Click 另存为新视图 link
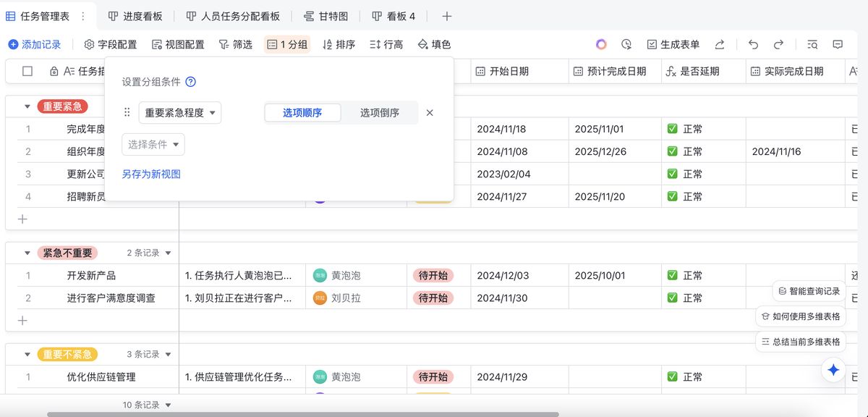The height and width of the screenshot is (417, 868). [x=151, y=174]
